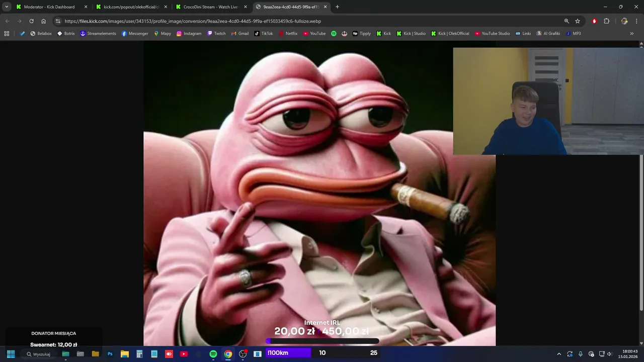Close the kick.com/popout tab

tap(166, 7)
